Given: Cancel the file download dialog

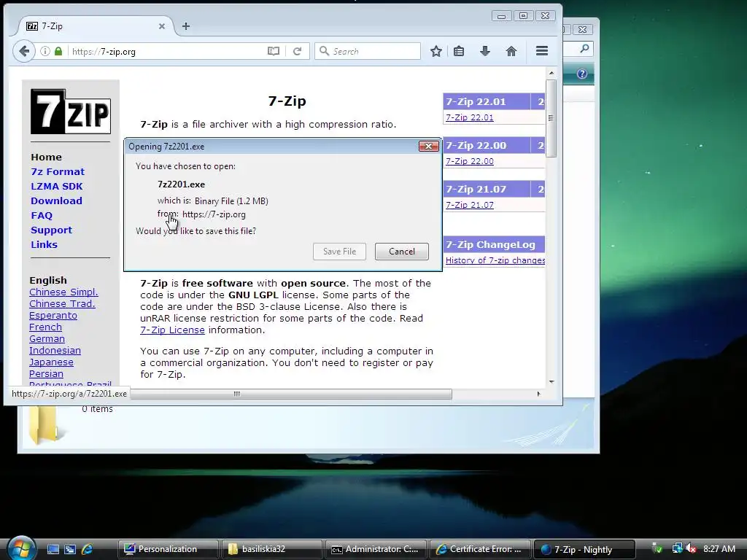Looking at the screenshot, I should [402, 252].
